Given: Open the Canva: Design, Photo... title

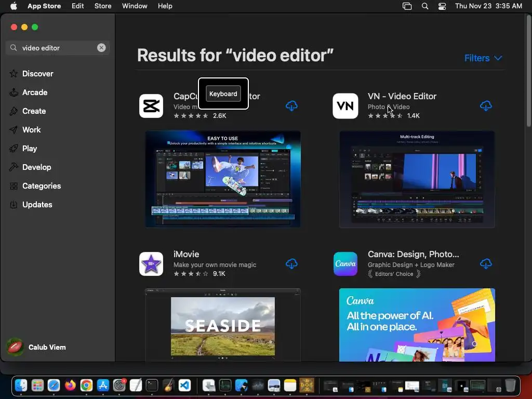Looking at the screenshot, I should tap(413, 254).
